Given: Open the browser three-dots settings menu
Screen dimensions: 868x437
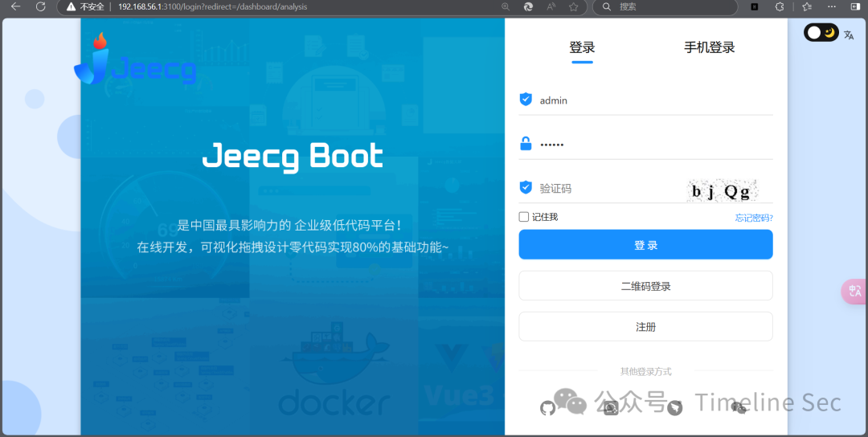Looking at the screenshot, I should point(832,6).
